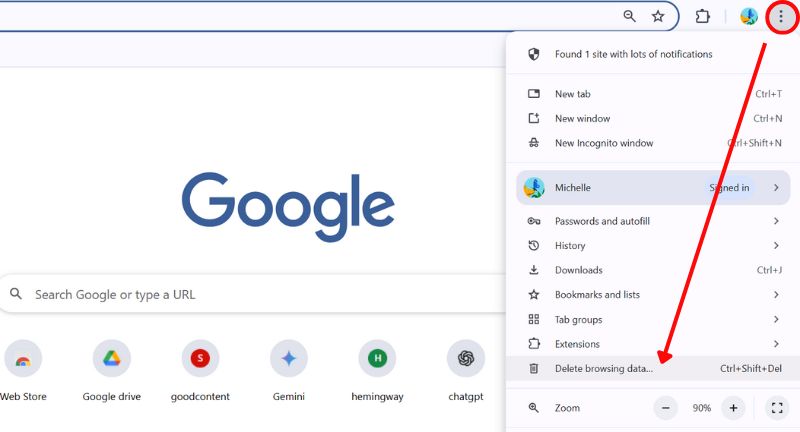Click the Downloads arrow icon
Screen dimensions: 800x432
pyautogui.click(x=534, y=270)
